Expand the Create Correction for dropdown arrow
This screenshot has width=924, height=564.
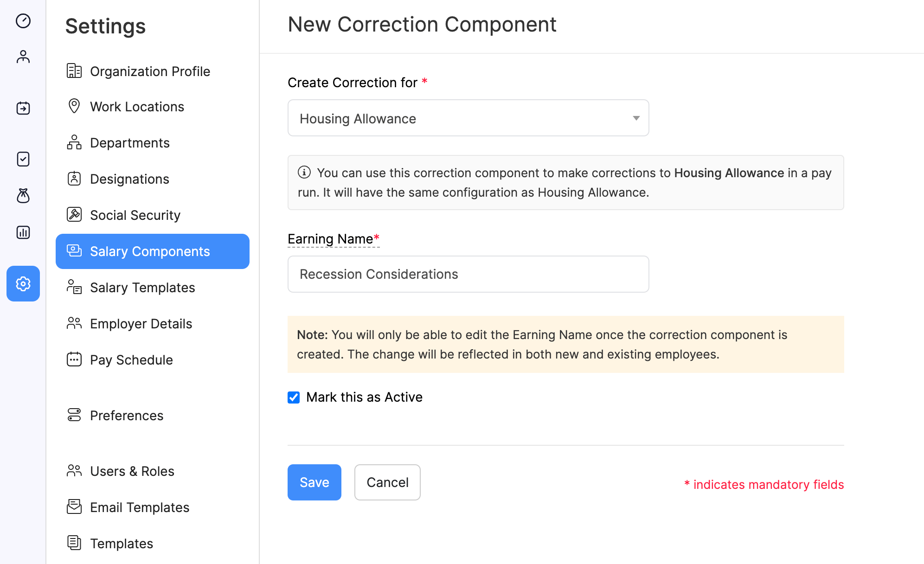point(636,118)
